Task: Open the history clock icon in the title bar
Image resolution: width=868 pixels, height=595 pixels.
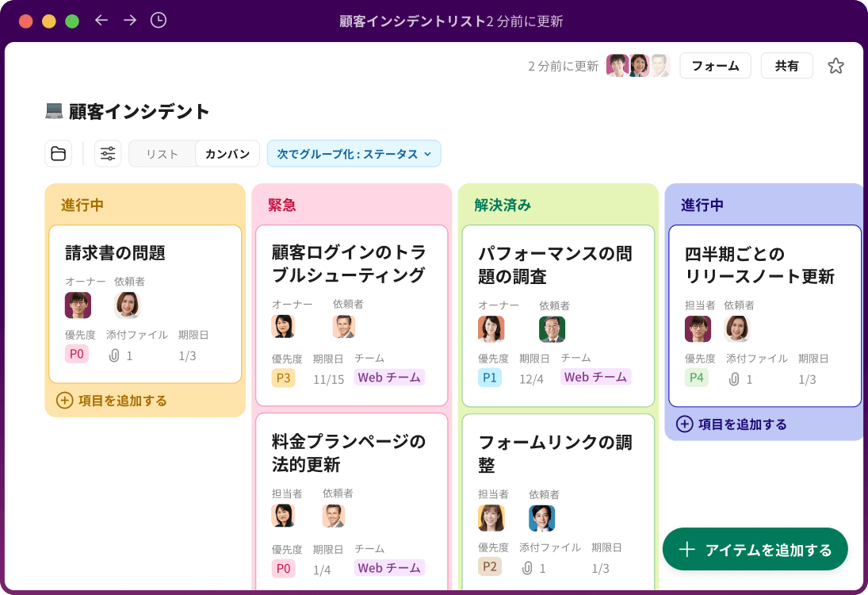Action: coord(158,21)
